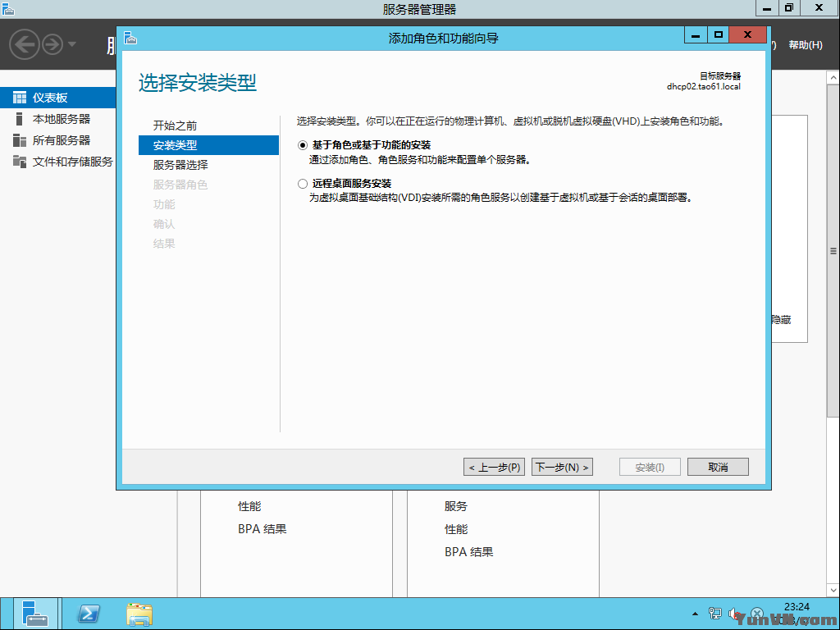The height and width of the screenshot is (630, 840).
Task: Click 性能 in right dashboard tile
Action: (x=456, y=529)
